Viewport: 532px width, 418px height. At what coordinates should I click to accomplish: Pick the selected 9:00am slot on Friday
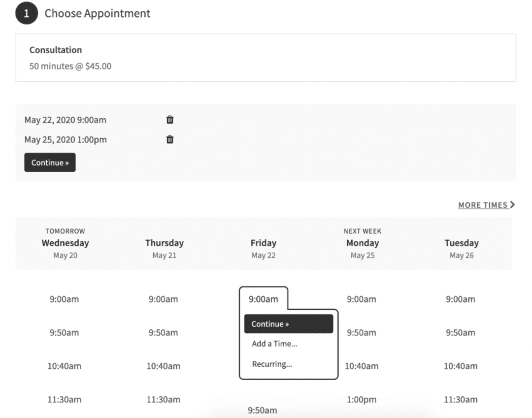(264, 298)
